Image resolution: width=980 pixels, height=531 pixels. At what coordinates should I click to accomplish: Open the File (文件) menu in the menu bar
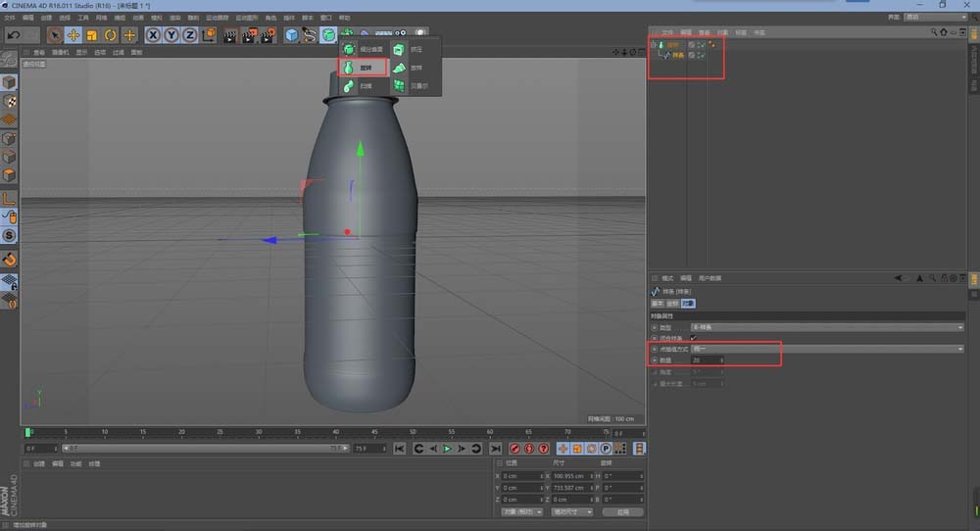click(x=9, y=18)
